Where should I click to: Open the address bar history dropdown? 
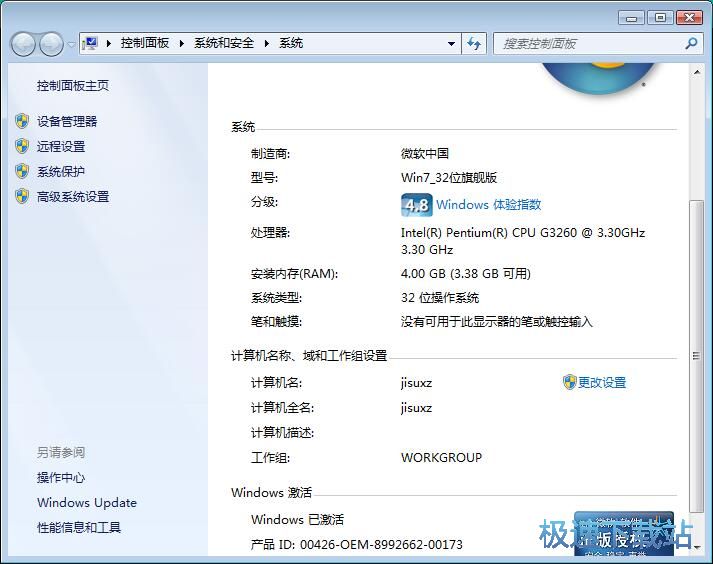click(452, 44)
